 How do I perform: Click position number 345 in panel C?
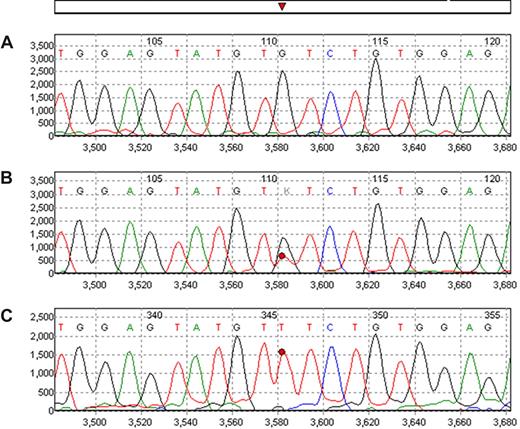pyautogui.click(x=269, y=315)
